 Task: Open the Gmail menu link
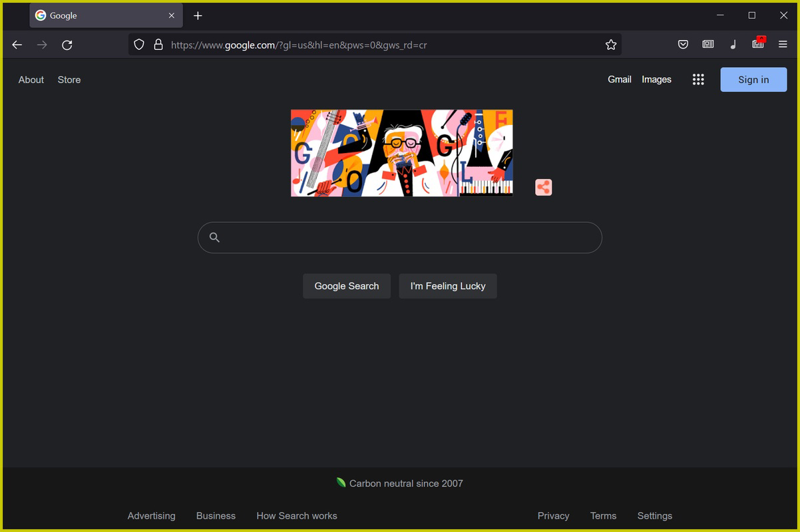tap(619, 79)
